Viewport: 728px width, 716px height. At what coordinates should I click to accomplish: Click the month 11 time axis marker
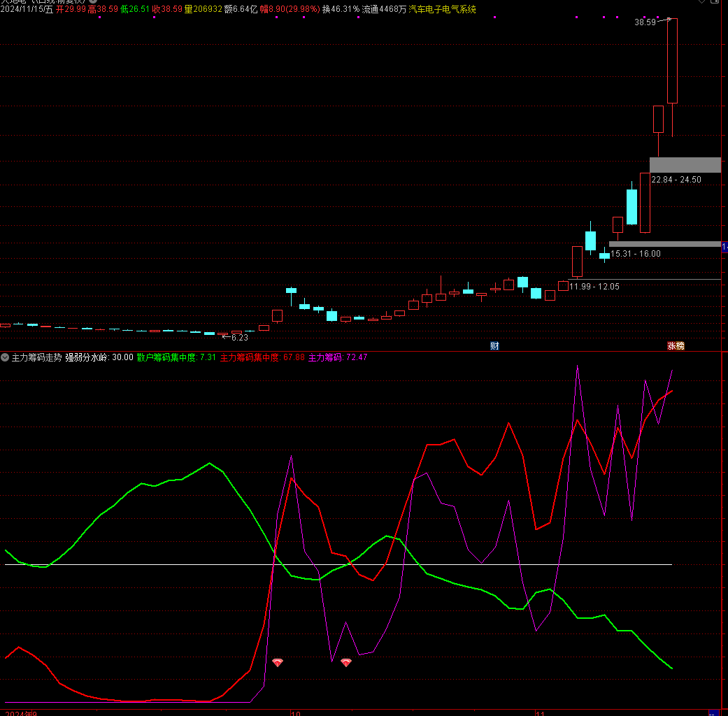(540, 713)
